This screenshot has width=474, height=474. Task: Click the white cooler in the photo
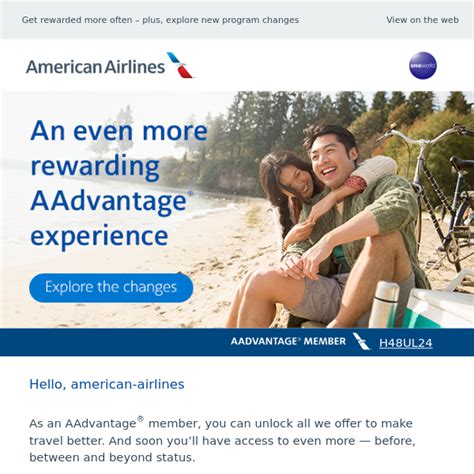pos(440,308)
